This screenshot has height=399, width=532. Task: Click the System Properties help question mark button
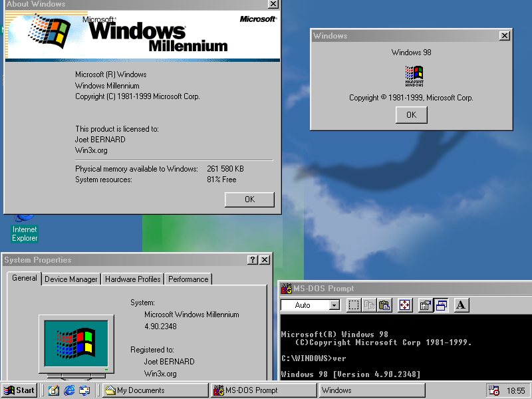point(253,260)
